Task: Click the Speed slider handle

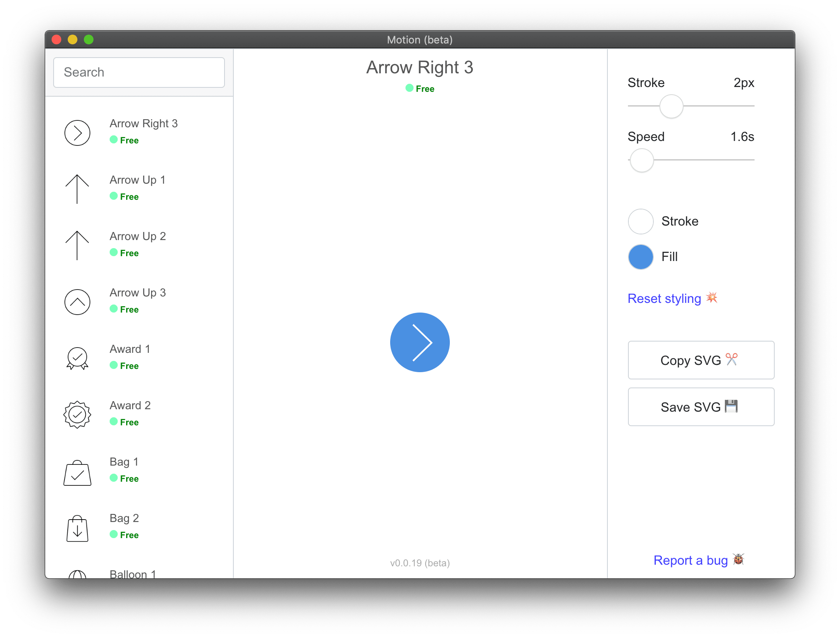Action: (x=641, y=160)
